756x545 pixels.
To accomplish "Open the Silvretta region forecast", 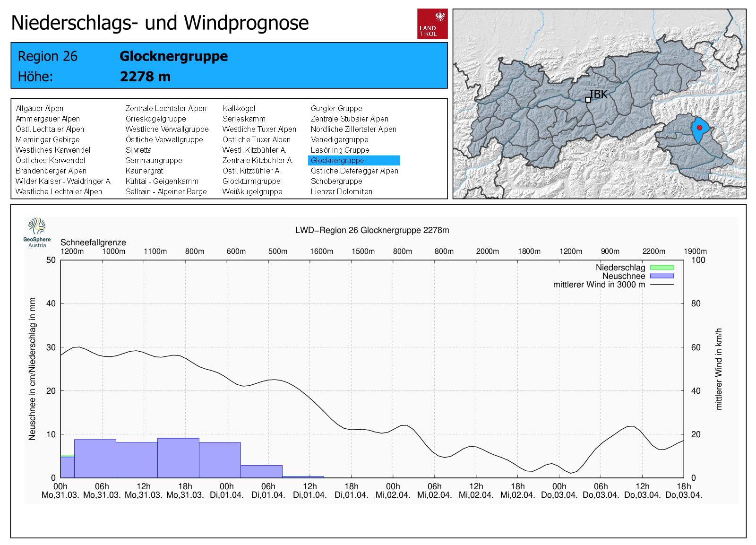I will coord(138,150).
